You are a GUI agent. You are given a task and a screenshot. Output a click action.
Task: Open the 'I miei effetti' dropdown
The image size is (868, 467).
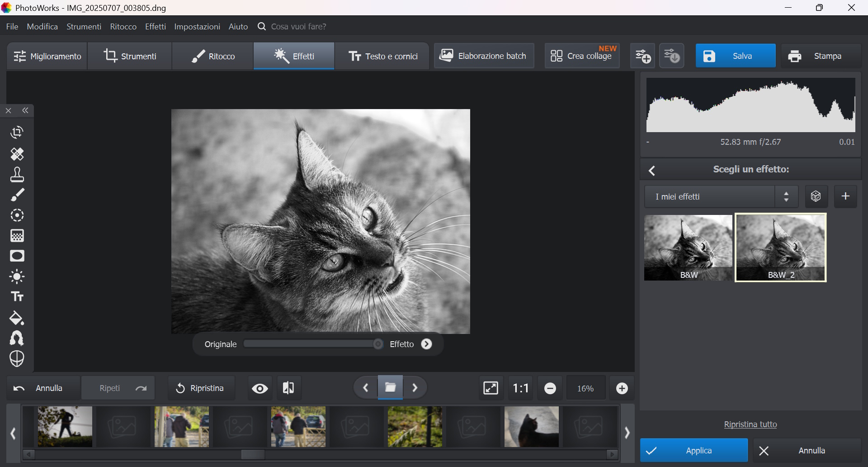721,197
